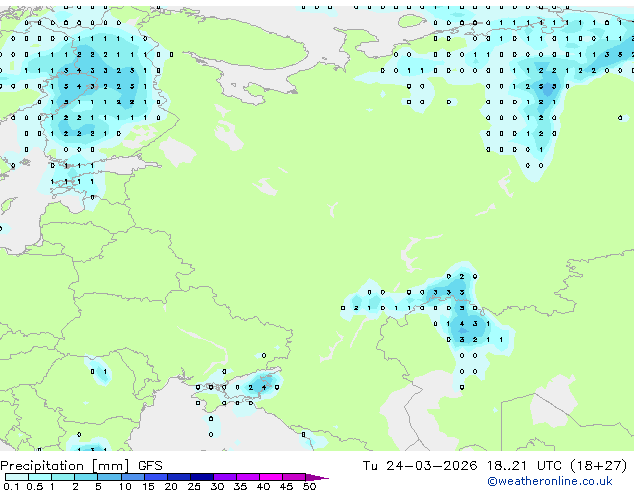Click the 'Precipitation [mm] GFS' map title
This screenshot has height=490, width=634.
(81, 466)
